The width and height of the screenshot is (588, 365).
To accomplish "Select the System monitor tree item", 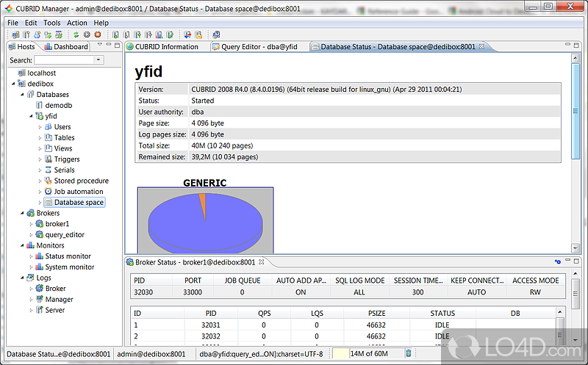I will point(69,267).
